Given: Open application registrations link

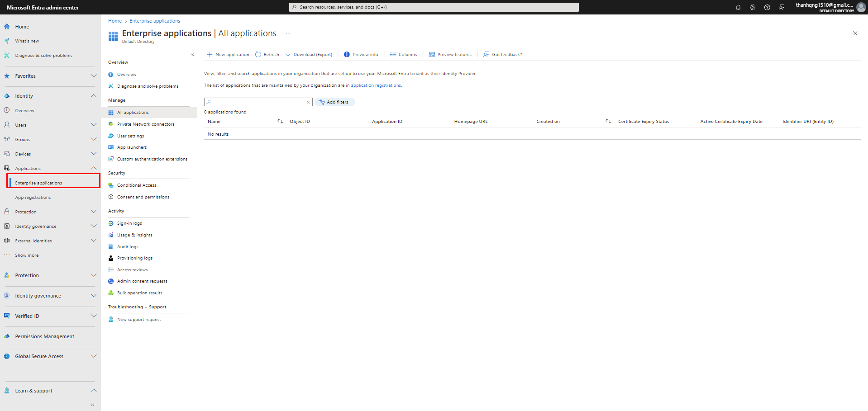Looking at the screenshot, I should click(x=376, y=85).
